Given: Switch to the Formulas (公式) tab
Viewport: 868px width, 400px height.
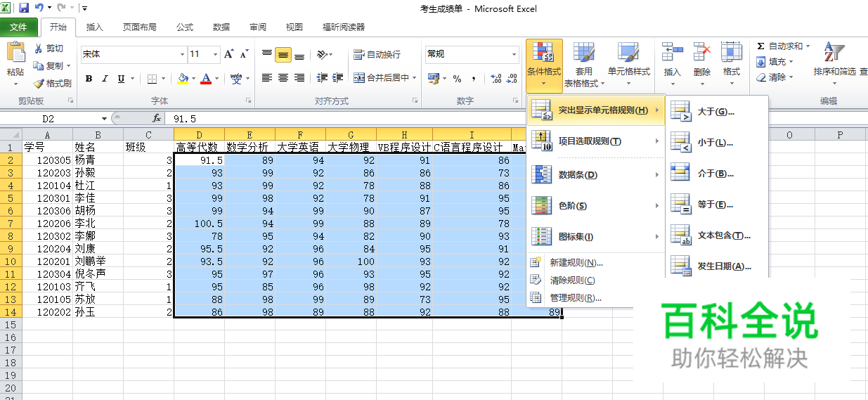Looking at the screenshot, I should pyautogui.click(x=185, y=27).
